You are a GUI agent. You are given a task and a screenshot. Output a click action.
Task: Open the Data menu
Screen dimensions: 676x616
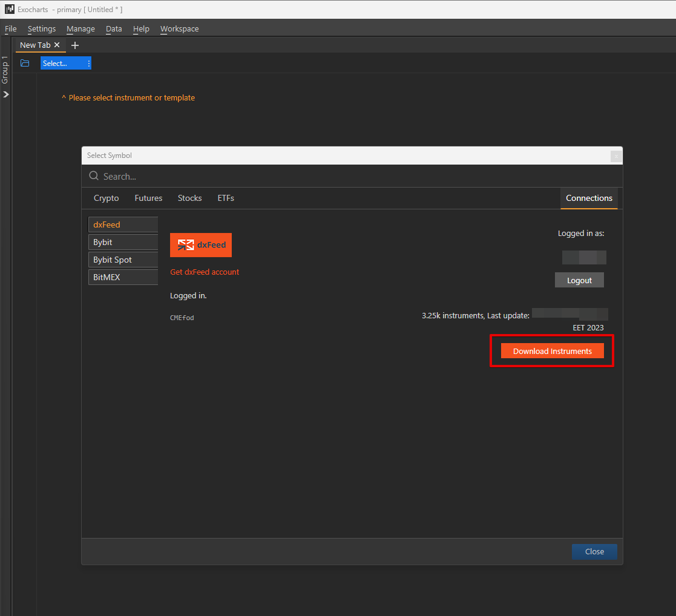coord(114,29)
